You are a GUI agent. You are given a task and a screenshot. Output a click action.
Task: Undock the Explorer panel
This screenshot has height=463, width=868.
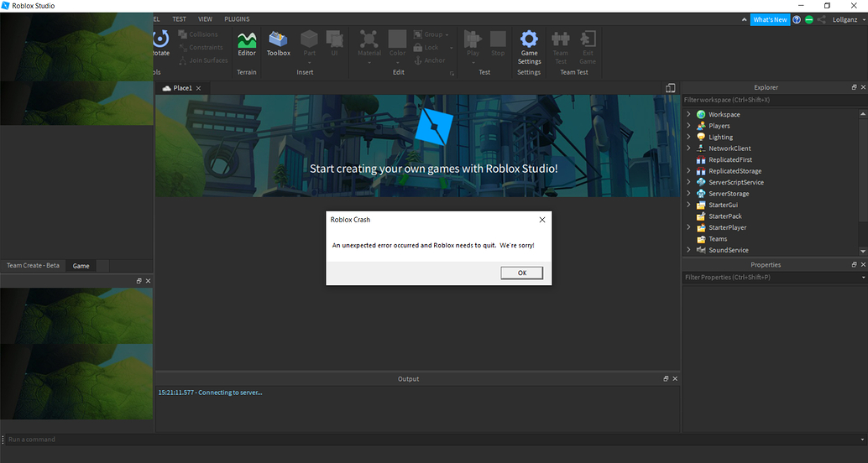coord(855,87)
